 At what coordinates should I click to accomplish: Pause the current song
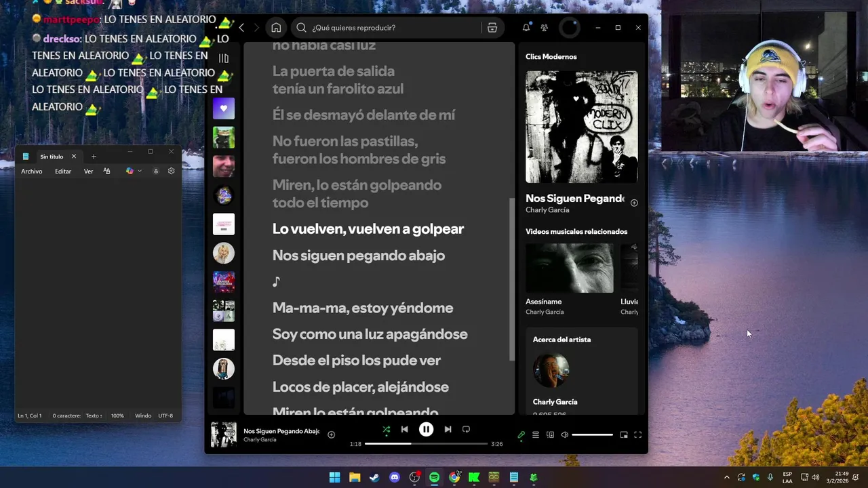point(426,429)
